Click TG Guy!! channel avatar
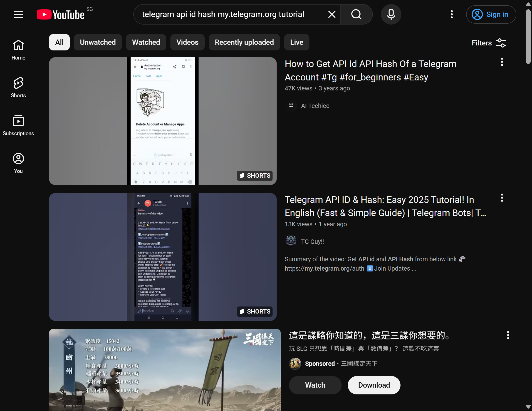The height and width of the screenshot is (411, 532). 291,241
